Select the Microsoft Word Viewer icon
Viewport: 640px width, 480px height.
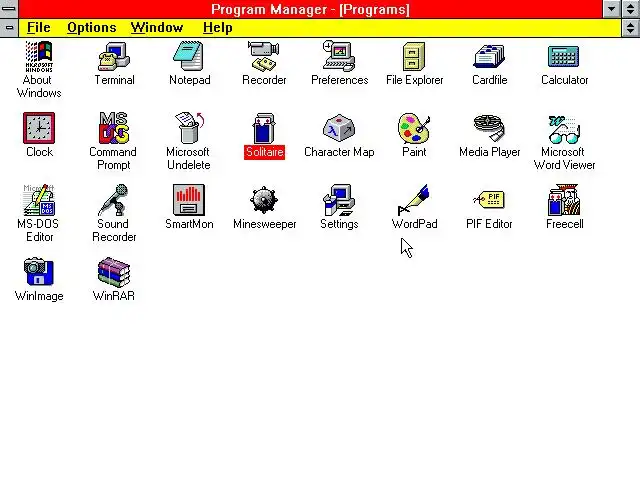[564, 130]
